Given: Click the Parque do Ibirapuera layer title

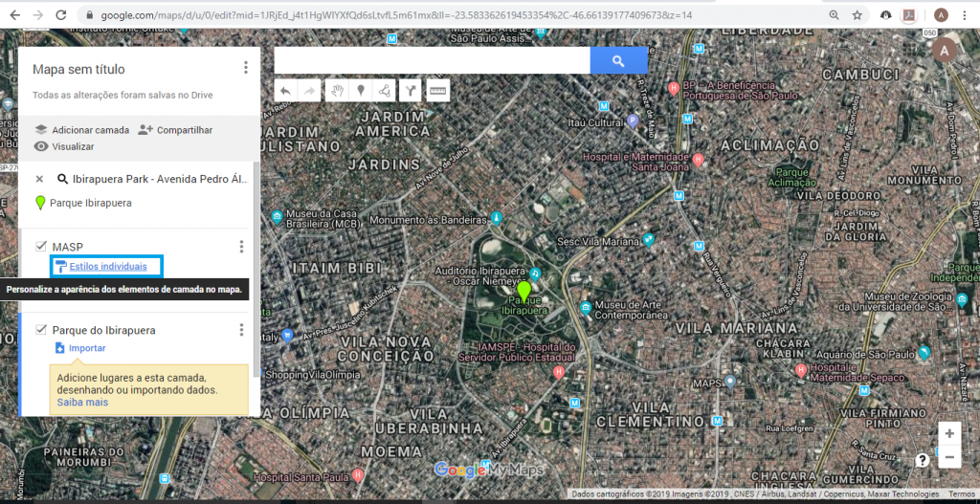Looking at the screenshot, I should (x=103, y=330).
